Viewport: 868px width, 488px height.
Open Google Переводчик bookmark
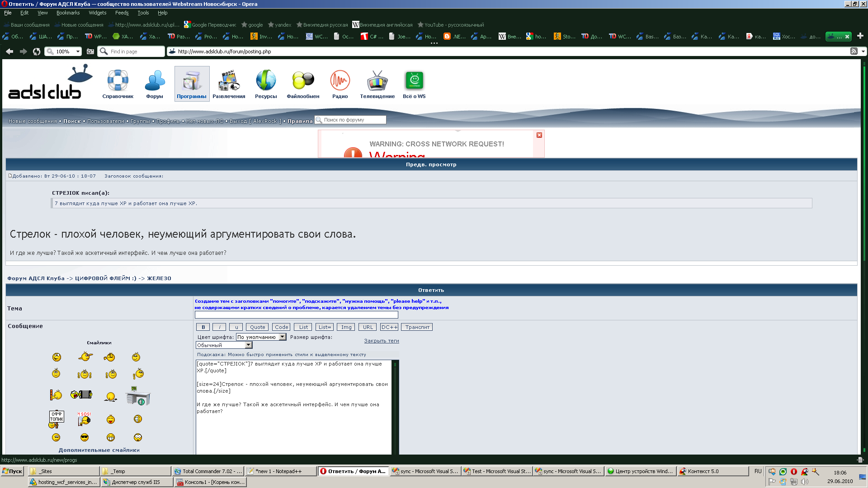(210, 25)
